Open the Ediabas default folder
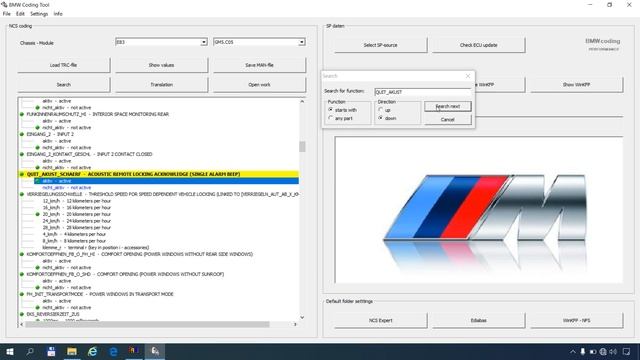Viewport: 640px width, 360px height. 478,320
